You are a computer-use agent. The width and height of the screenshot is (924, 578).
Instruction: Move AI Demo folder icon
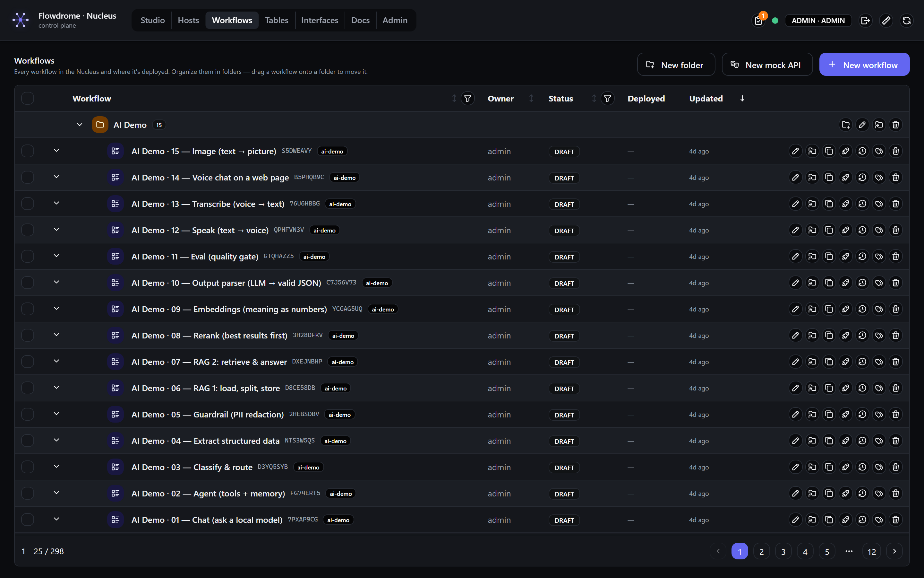(x=879, y=125)
